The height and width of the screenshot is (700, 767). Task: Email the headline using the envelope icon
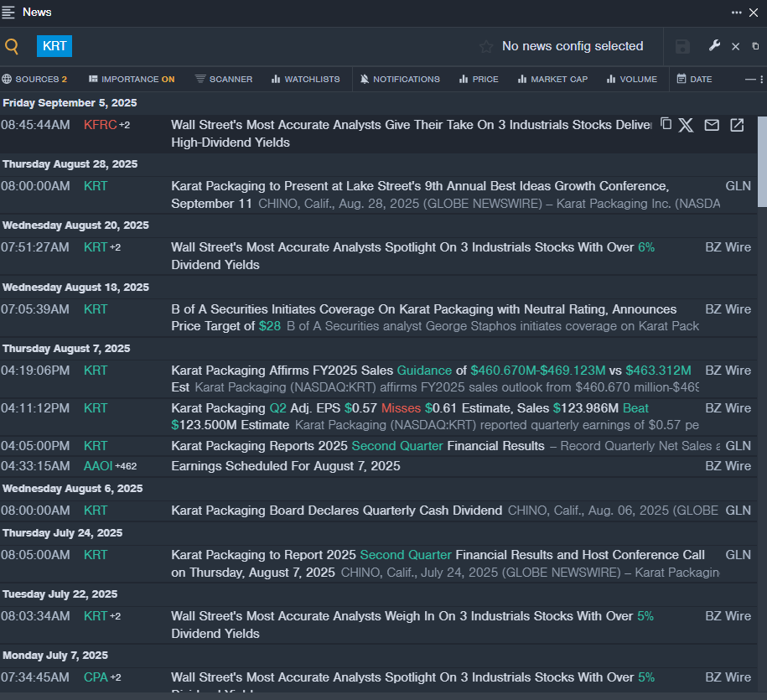(712, 125)
